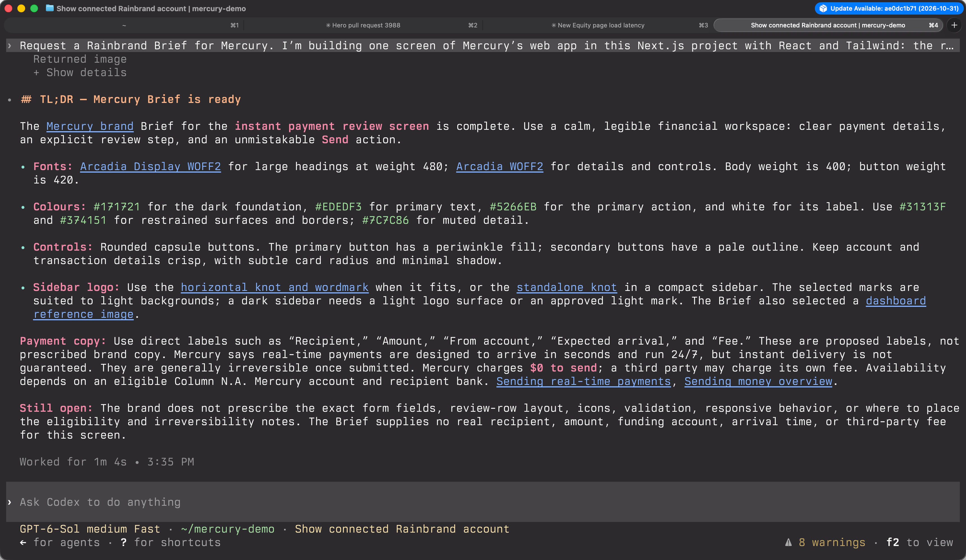Switch to the ~ tab

pyautogui.click(x=124, y=25)
